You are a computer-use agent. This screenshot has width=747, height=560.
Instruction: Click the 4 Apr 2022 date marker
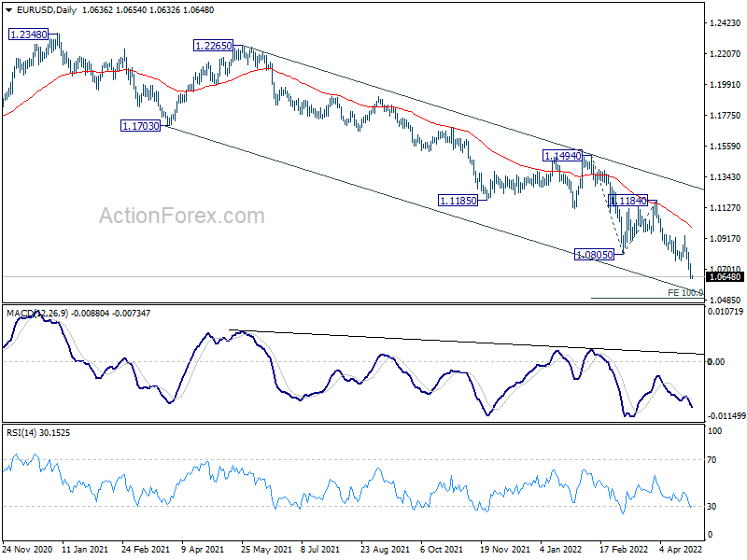click(682, 549)
